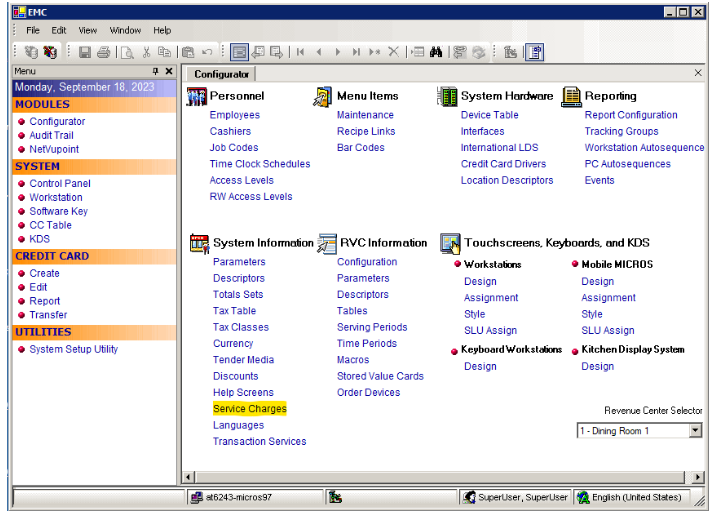Select the Configurator tab
The width and height of the screenshot is (713, 516).
tap(221, 74)
